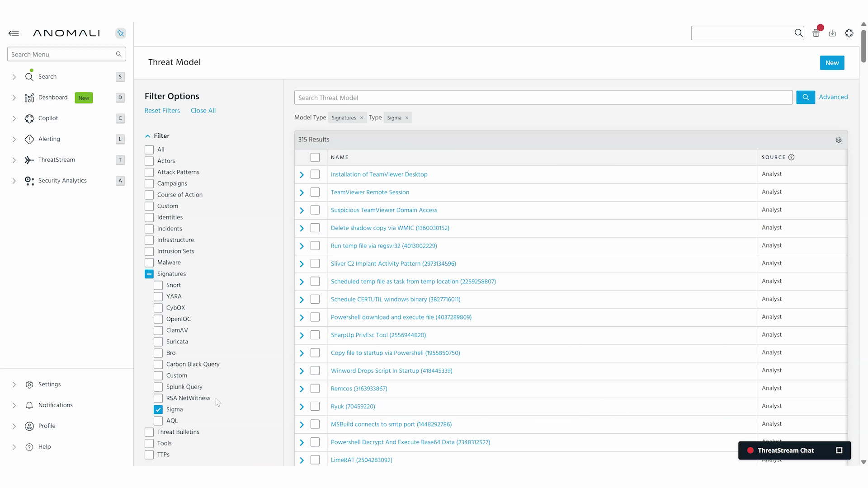Screen dimensions: 868x488
Task: Click the New button
Action: [832, 63]
